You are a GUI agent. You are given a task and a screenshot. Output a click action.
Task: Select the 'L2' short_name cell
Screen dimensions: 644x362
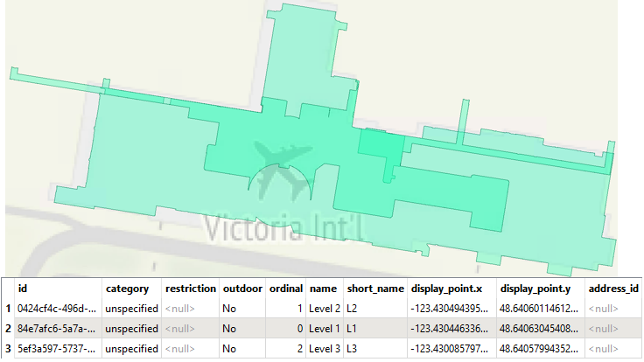click(x=375, y=309)
